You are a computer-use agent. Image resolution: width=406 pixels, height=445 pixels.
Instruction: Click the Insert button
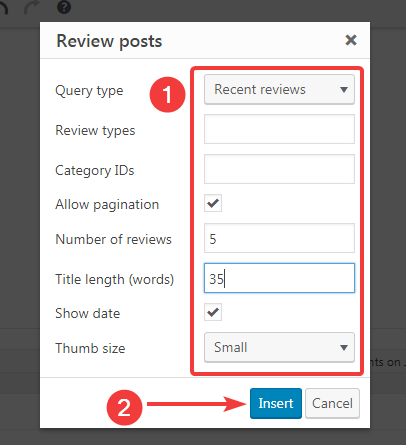coord(276,403)
